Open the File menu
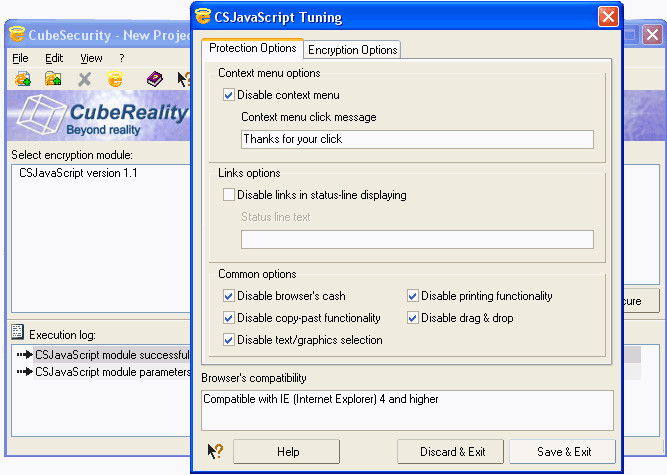 [20, 58]
